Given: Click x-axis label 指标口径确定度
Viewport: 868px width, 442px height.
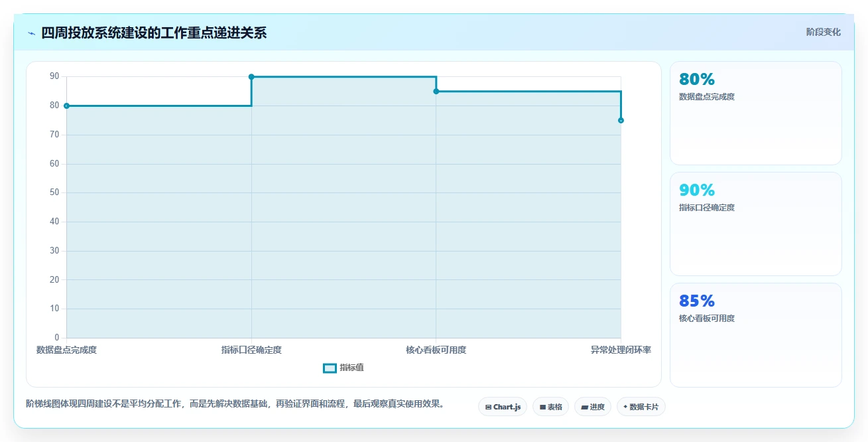Looking at the screenshot, I should 251,350.
